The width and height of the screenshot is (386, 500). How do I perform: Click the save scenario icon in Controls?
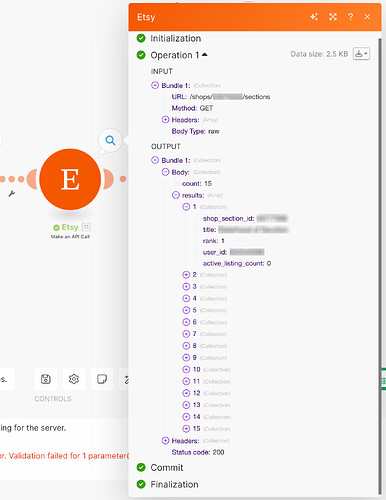point(46,379)
